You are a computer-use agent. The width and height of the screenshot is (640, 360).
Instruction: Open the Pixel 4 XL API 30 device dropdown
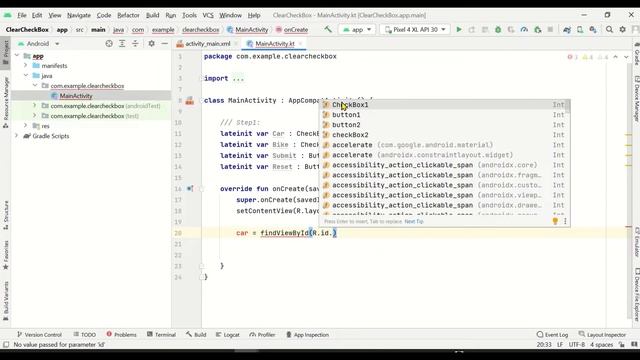click(415, 29)
